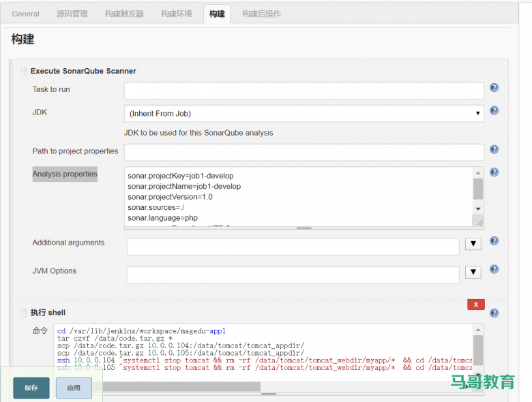Viewport: 532px width, 402px height.
Task: Open help for Analysis properties
Action: 494,172
